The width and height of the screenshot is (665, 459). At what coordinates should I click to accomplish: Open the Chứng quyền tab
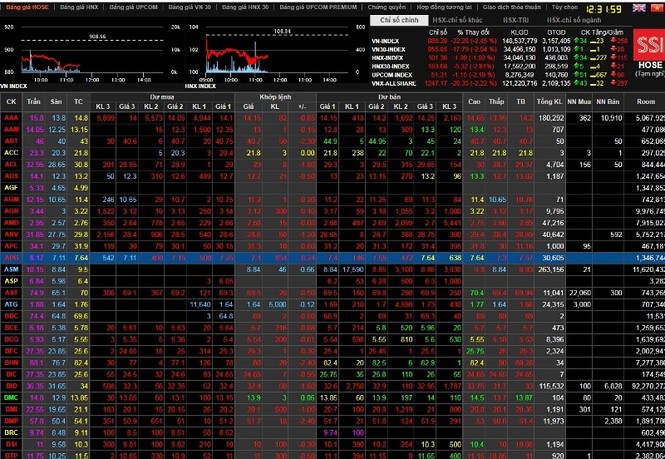(387, 8)
